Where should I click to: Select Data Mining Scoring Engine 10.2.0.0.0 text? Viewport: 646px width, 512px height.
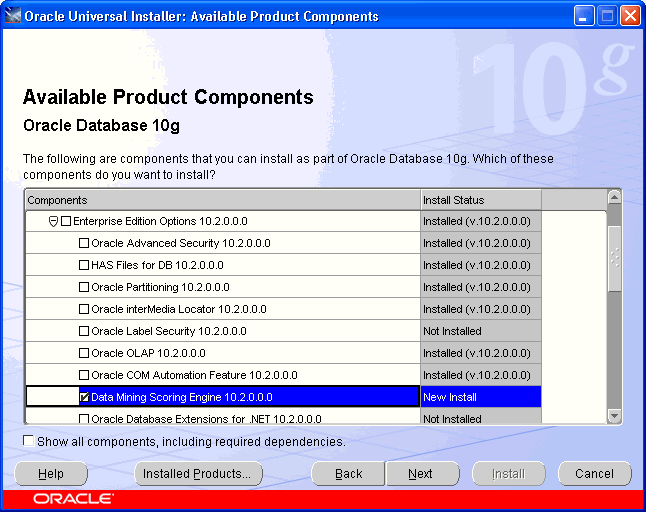click(x=182, y=397)
